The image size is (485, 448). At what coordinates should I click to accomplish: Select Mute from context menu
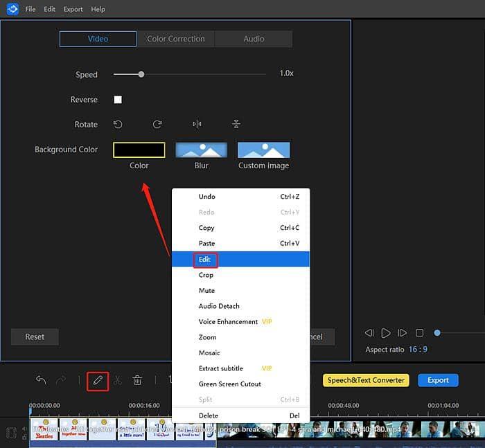[x=240, y=290]
